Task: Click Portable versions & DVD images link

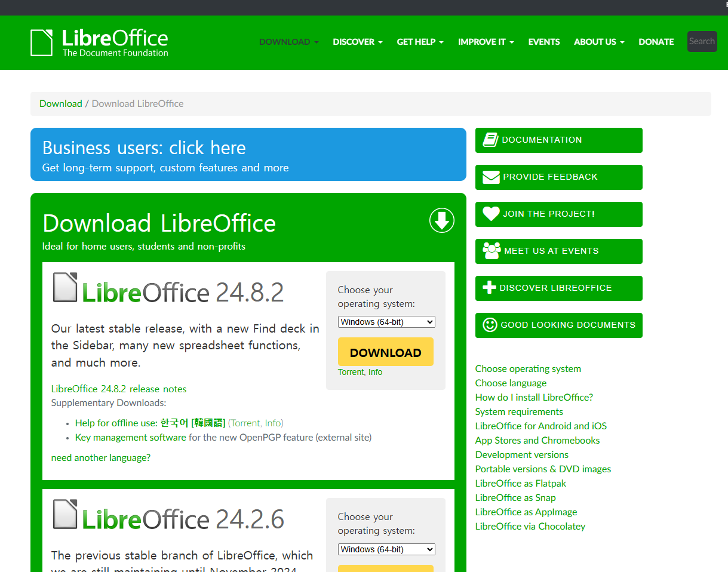Action: coord(543,469)
